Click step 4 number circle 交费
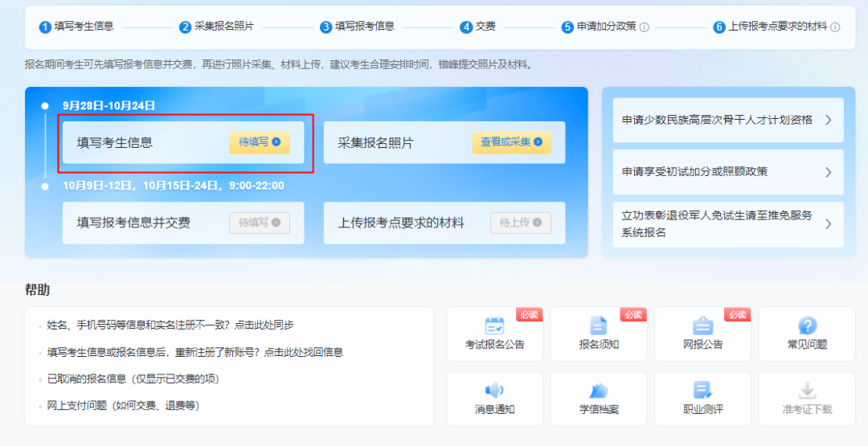 466,27
